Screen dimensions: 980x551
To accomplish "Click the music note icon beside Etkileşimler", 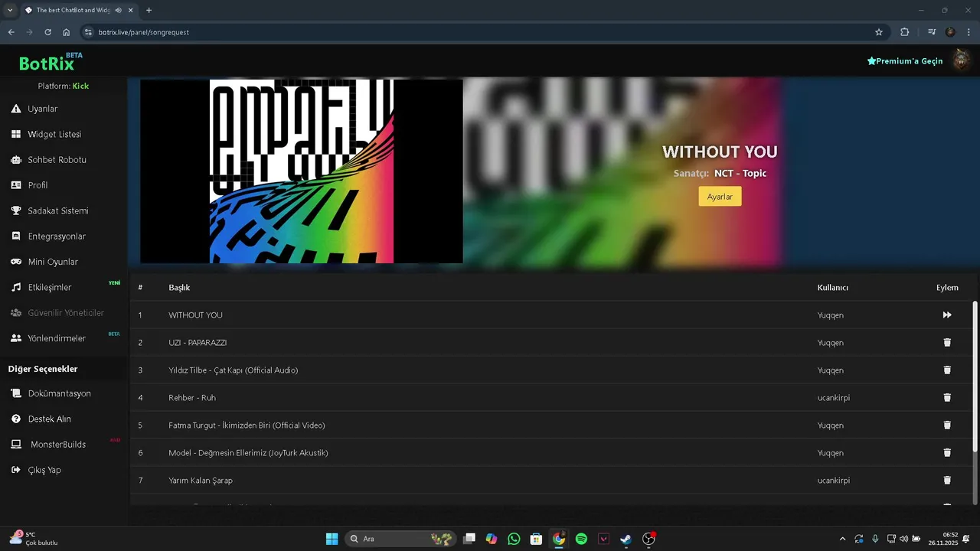I will pos(15,287).
